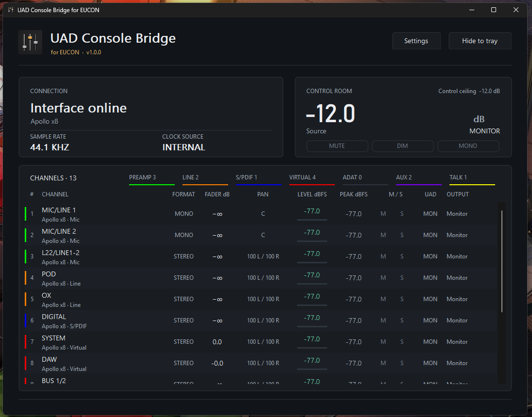The height and width of the screenshot is (417, 532).
Task: Solo the DIGITAL channel
Action: [x=402, y=321]
